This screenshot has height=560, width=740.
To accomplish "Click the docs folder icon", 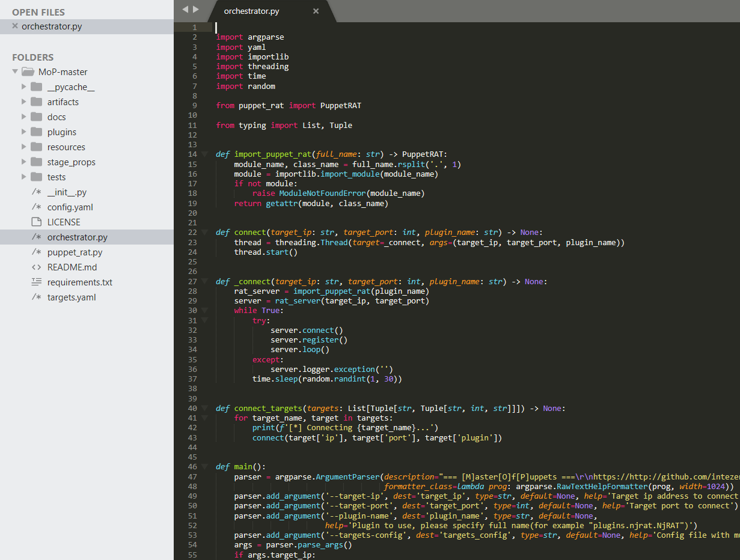I will pos(36,117).
